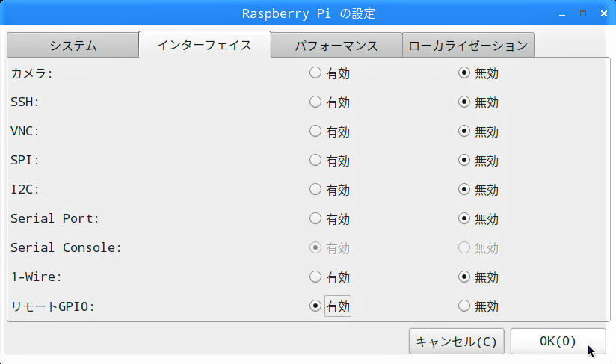This screenshot has height=364, width=616.
Task: Enable I2C interface radio button
Action: tap(315, 190)
